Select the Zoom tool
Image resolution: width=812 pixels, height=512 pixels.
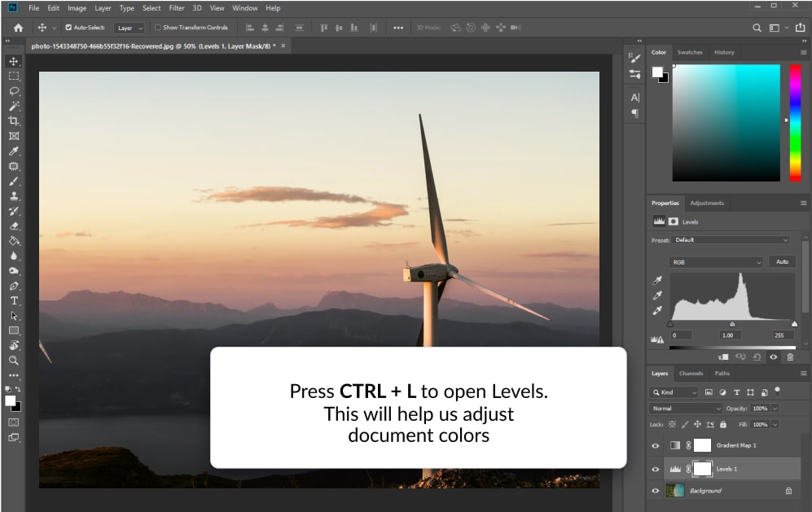tap(14, 360)
